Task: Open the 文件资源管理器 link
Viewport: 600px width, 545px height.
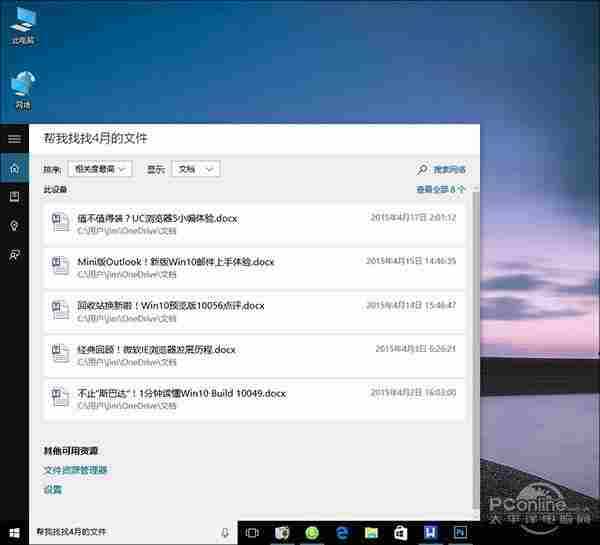Action: (x=75, y=470)
